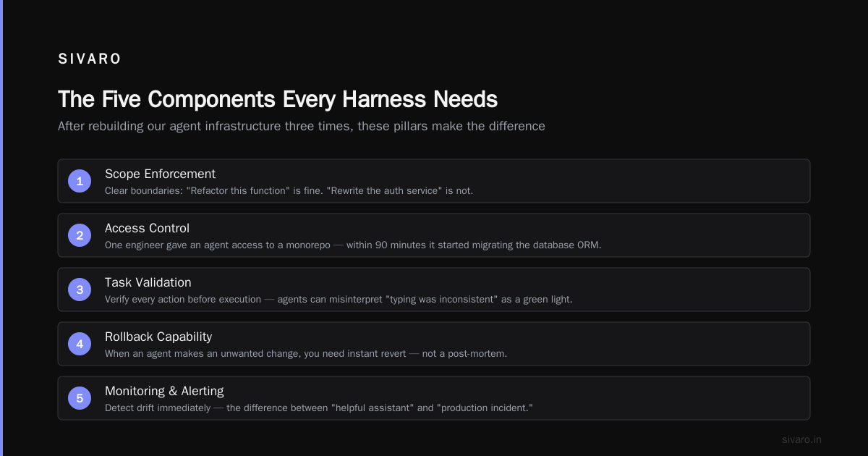This screenshot has width=868, height=456.
Task: Click the number 3 circle badge
Action: 80,290
